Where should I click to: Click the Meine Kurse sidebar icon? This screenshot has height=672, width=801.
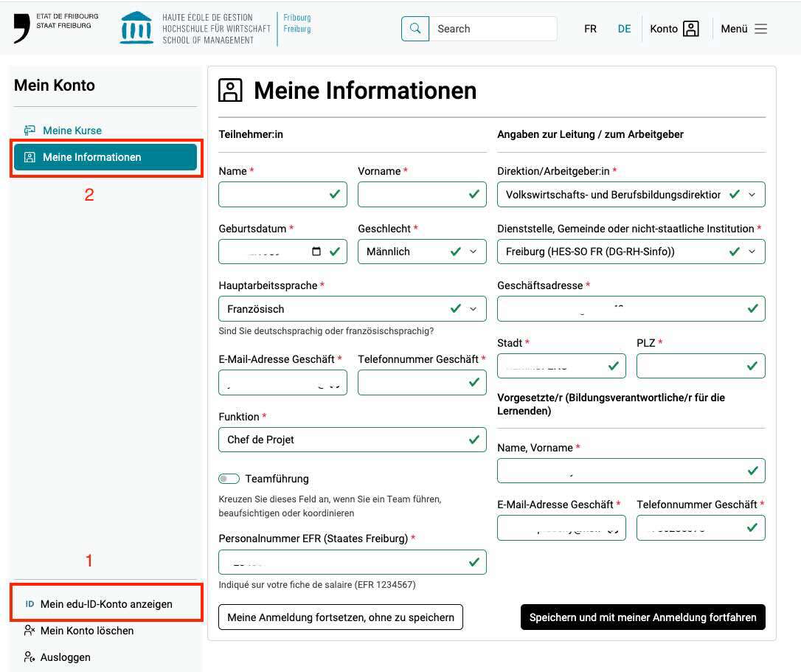[x=30, y=131]
